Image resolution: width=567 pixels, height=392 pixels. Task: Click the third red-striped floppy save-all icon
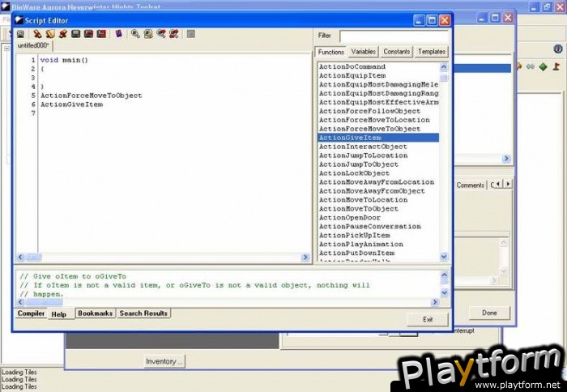(101, 34)
